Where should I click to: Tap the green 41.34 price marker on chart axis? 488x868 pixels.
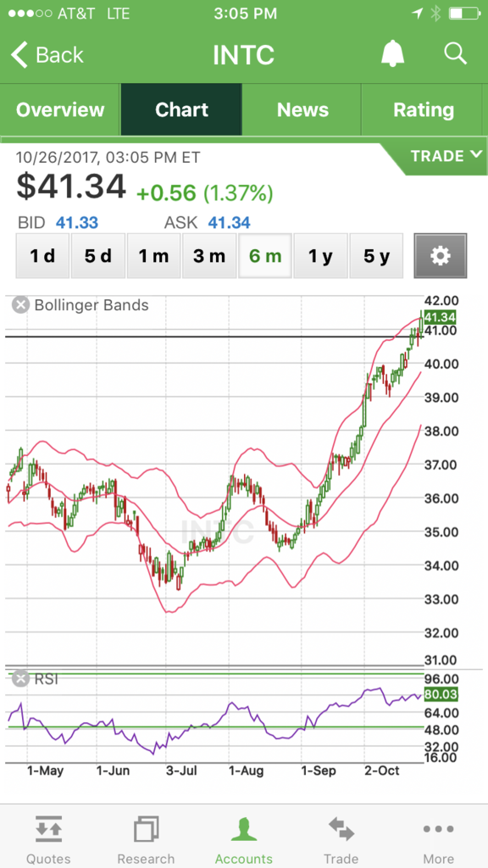pos(441,317)
